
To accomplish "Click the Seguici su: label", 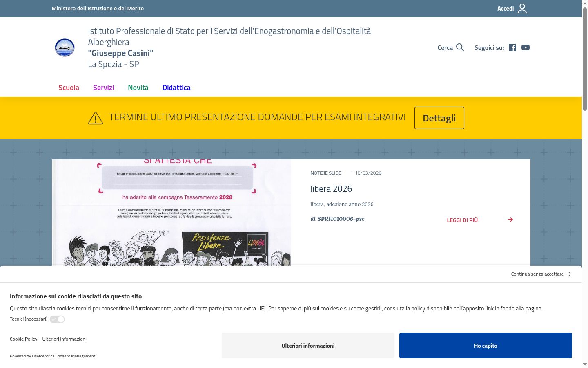I will pyautogui.click(x=489, y=47).
